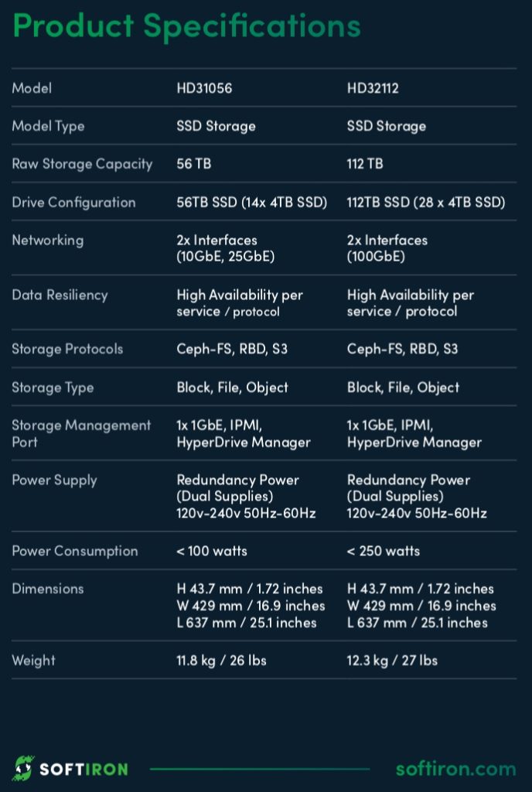Viewport: 532px width, 792px height.
Task: Click the Weight row label
Action: tap(33, 661)
